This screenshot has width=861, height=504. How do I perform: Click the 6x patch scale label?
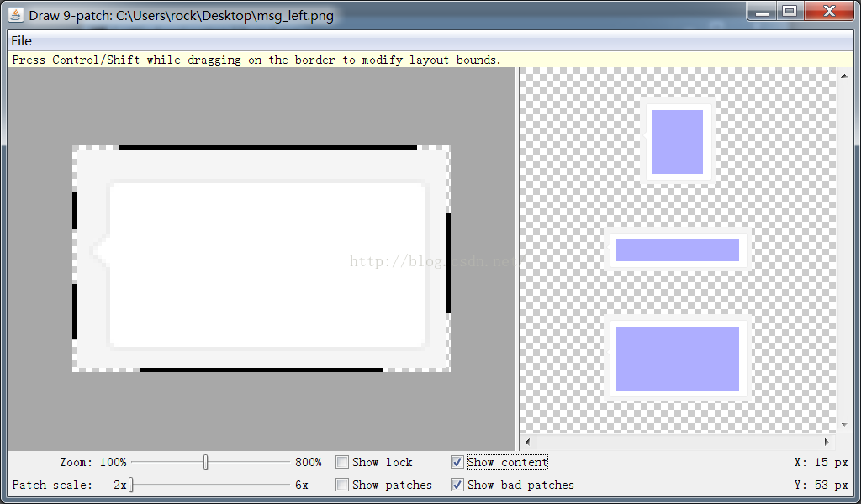pos(302,485)
